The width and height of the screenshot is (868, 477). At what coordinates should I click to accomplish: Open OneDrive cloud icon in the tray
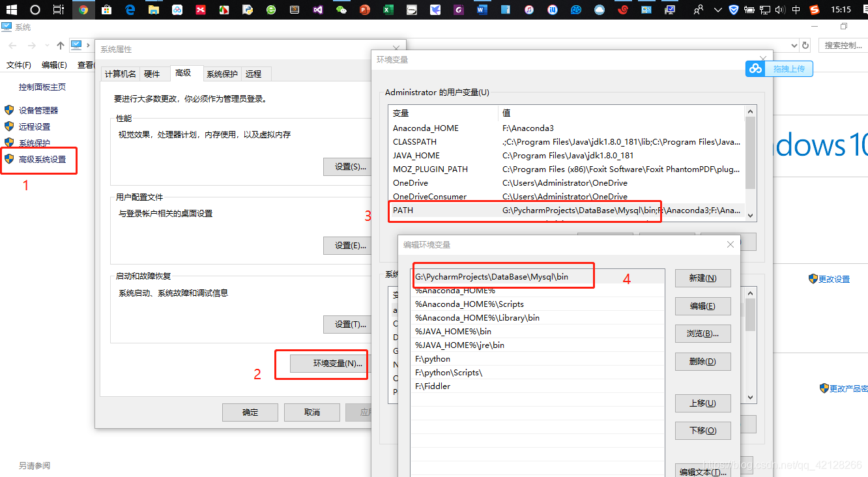pos(599,10)
